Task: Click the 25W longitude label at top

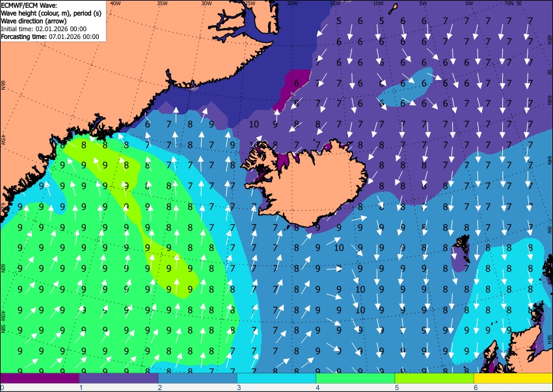Action: tap(250, 3)
